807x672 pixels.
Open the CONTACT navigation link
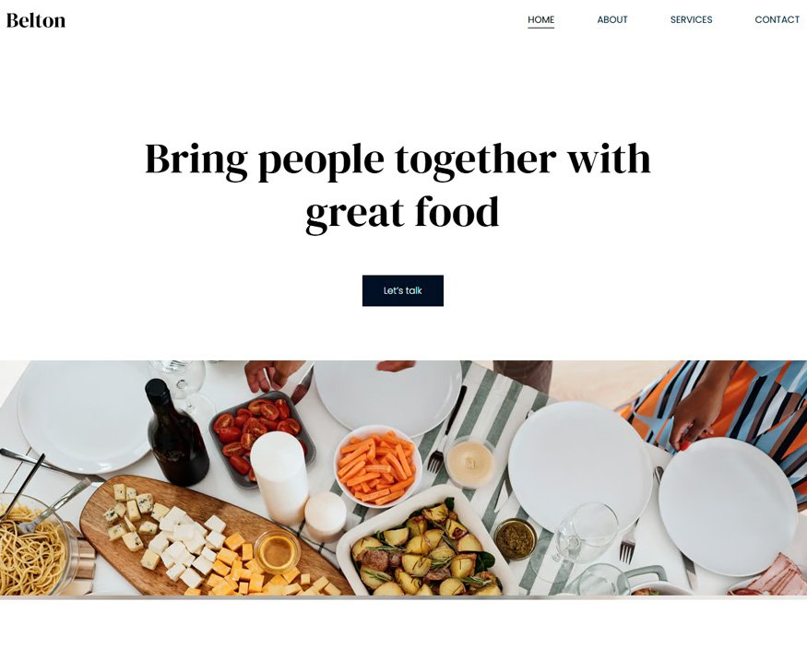[777, 19]
